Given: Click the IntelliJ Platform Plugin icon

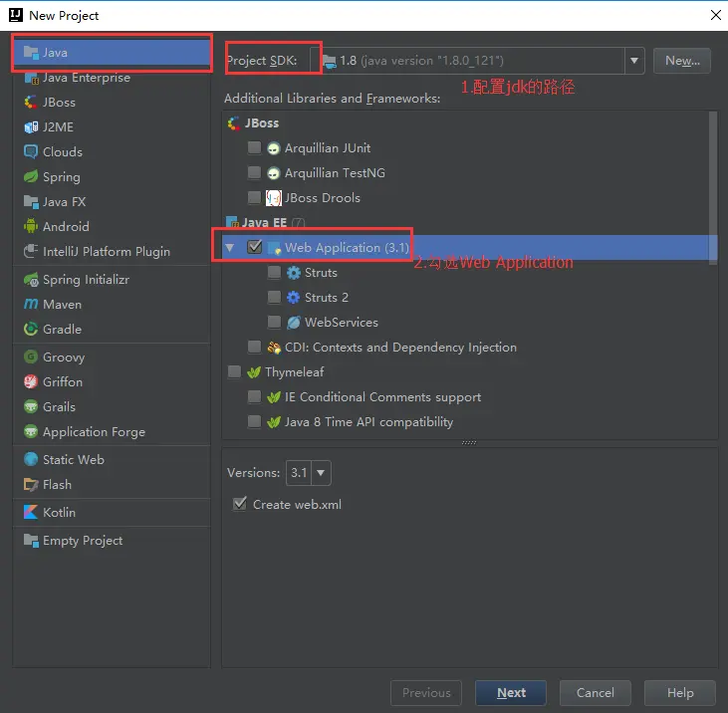Looking at the screenshot, I should pos(31,251).
